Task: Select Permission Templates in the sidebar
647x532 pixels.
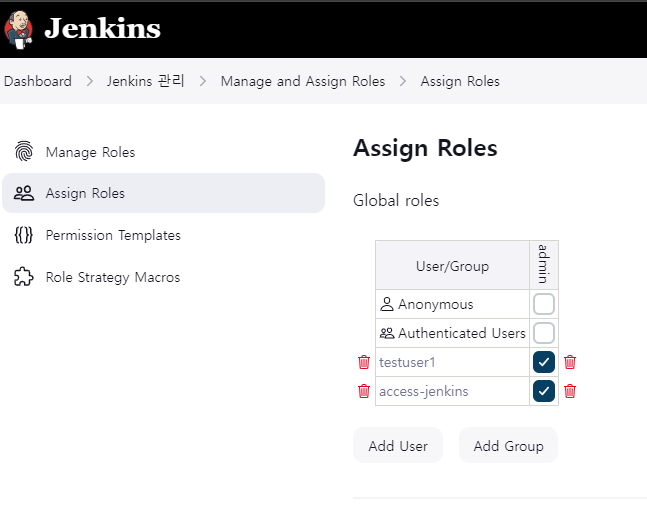Action: [x=113, y=235]
